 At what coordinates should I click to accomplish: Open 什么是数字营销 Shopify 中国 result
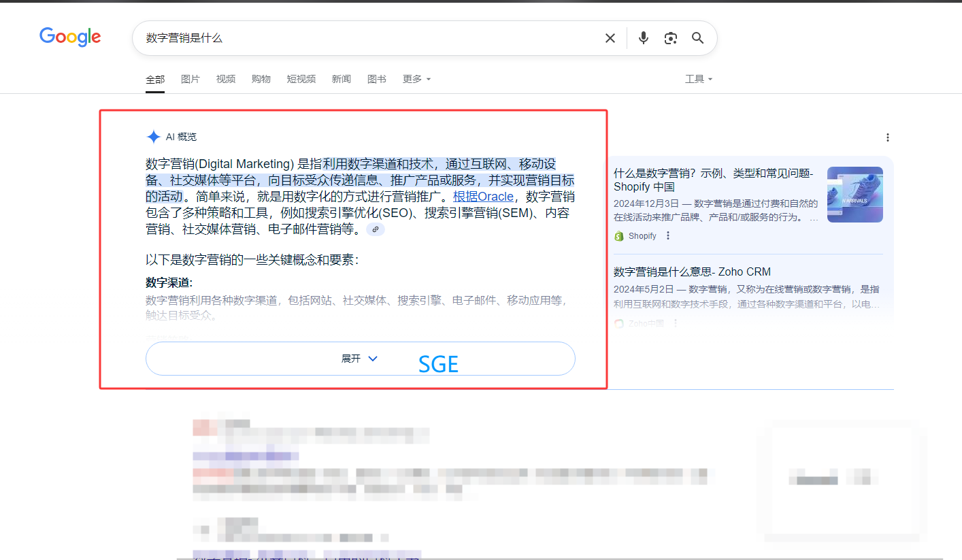(x=714, y=180)
